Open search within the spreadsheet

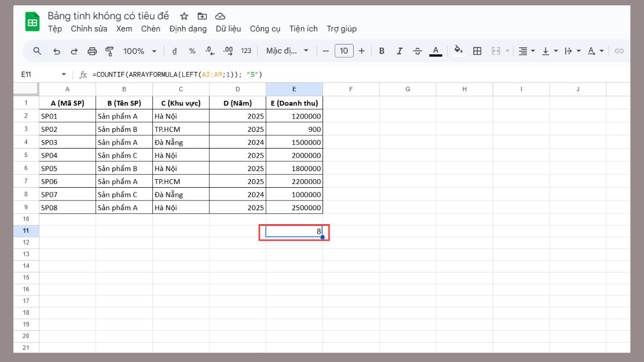point(36,51)
